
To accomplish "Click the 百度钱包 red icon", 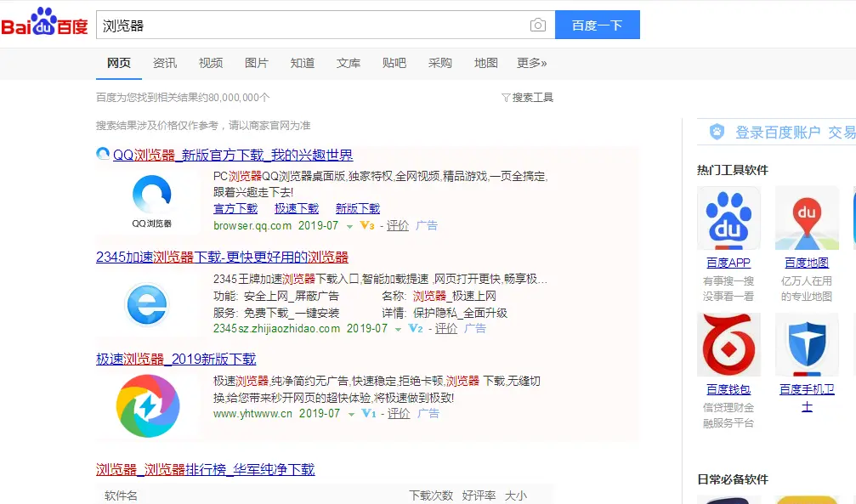I will [x=728, y=344].
